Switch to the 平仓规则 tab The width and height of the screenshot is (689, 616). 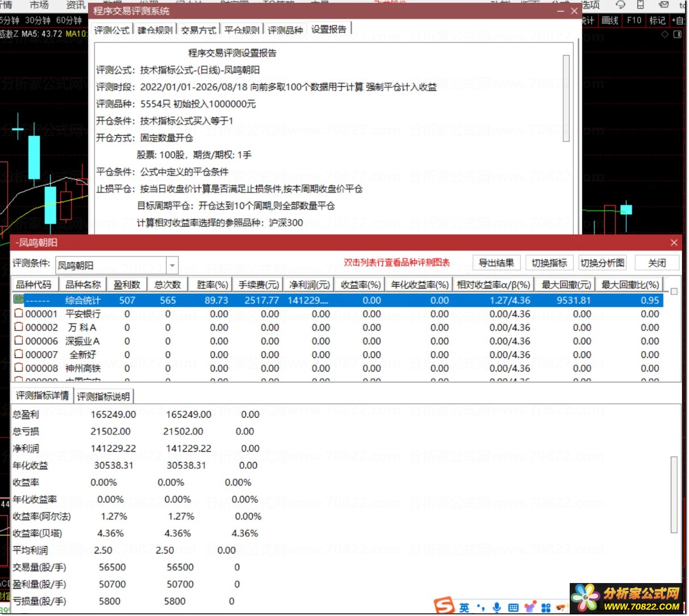click(241, 30)
